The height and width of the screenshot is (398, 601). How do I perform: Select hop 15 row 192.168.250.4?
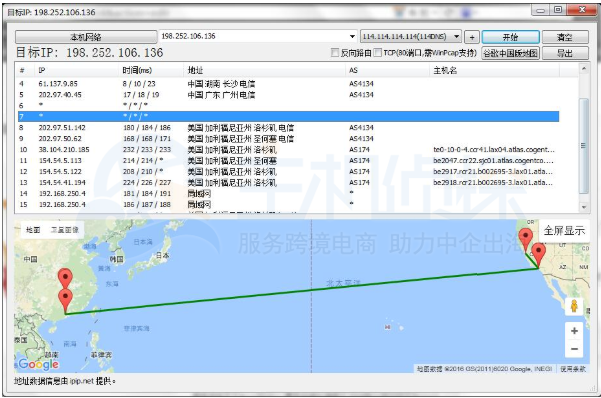288,204
